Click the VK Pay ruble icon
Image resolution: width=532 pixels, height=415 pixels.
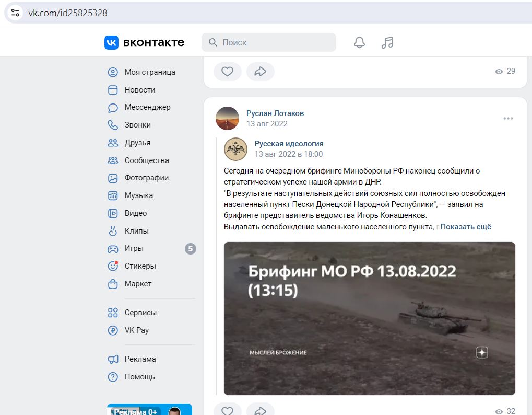[x=113, y=330]
